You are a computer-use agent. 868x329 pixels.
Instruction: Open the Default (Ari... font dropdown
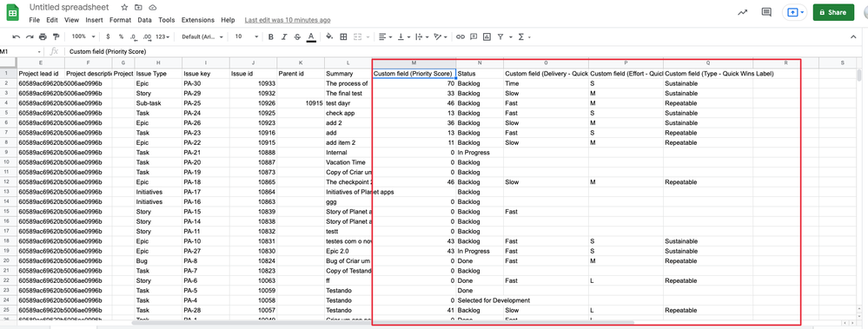202,36
